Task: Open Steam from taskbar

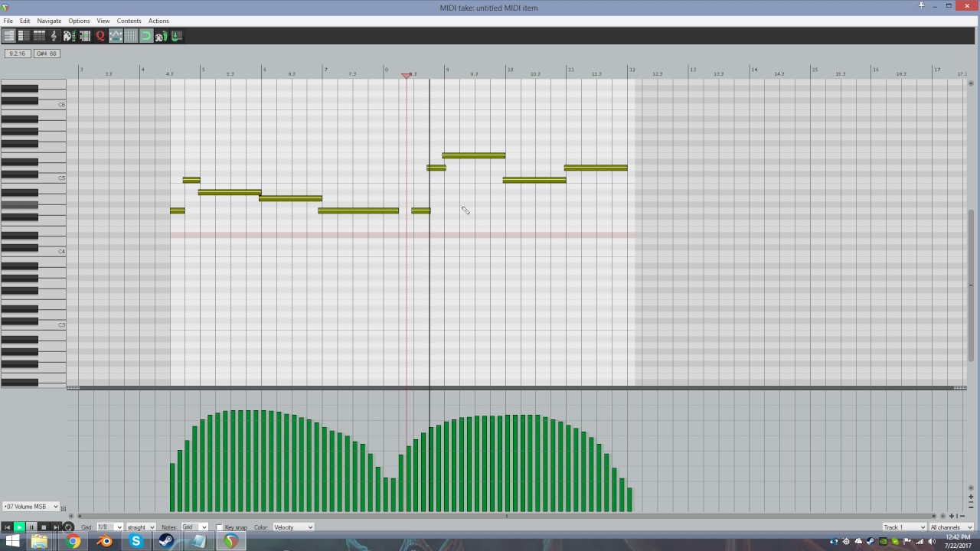Action: click(x=167, y=541)
